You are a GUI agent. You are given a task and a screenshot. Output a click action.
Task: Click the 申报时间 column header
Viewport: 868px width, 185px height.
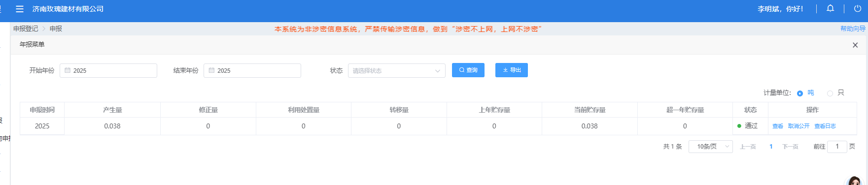coord(42,110)
